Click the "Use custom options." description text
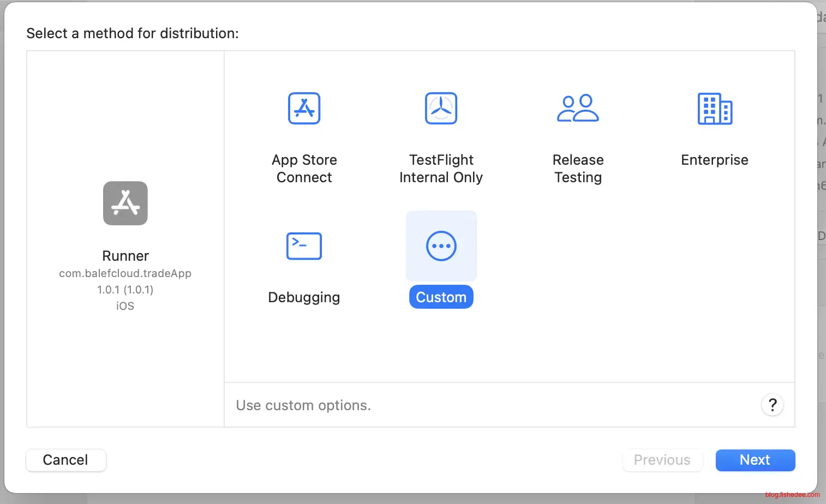The image size is (826, 504). coord(303,405)
